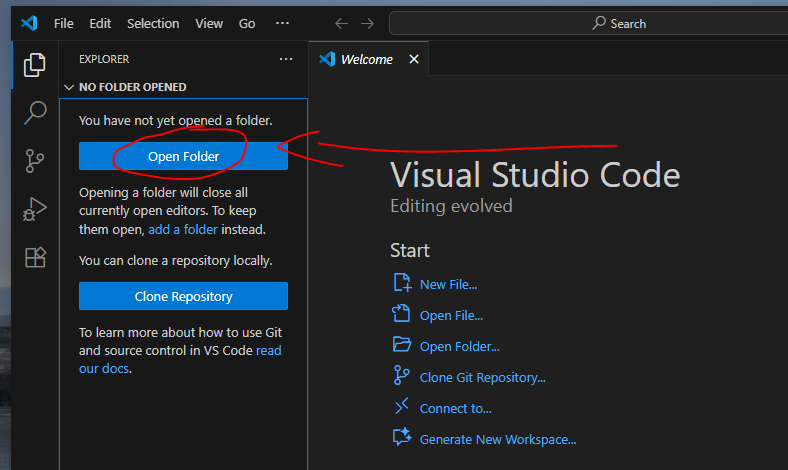Open Explorer's Views and More Actions ellipsis
Viewport: 788px width, 470px height.
tap(286, 59)
